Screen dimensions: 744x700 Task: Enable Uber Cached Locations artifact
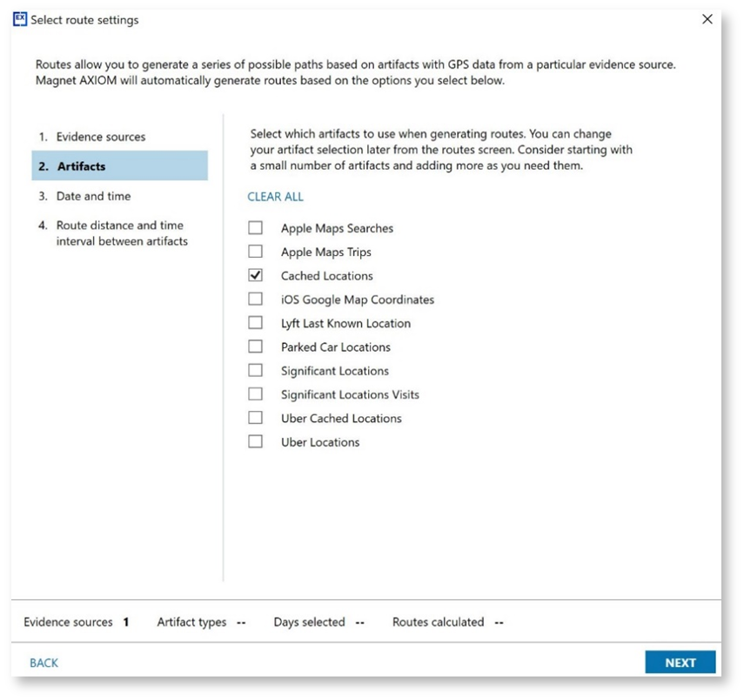255,418
